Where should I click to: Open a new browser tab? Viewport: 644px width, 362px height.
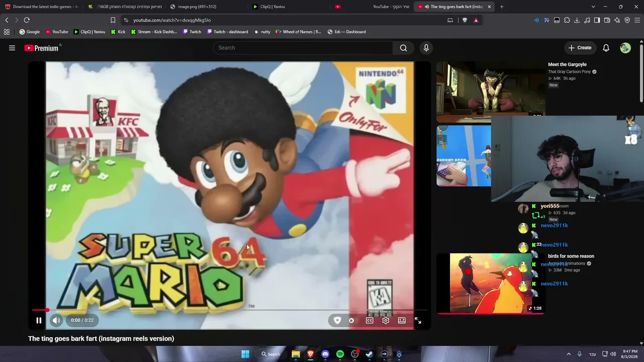[502, 7]
